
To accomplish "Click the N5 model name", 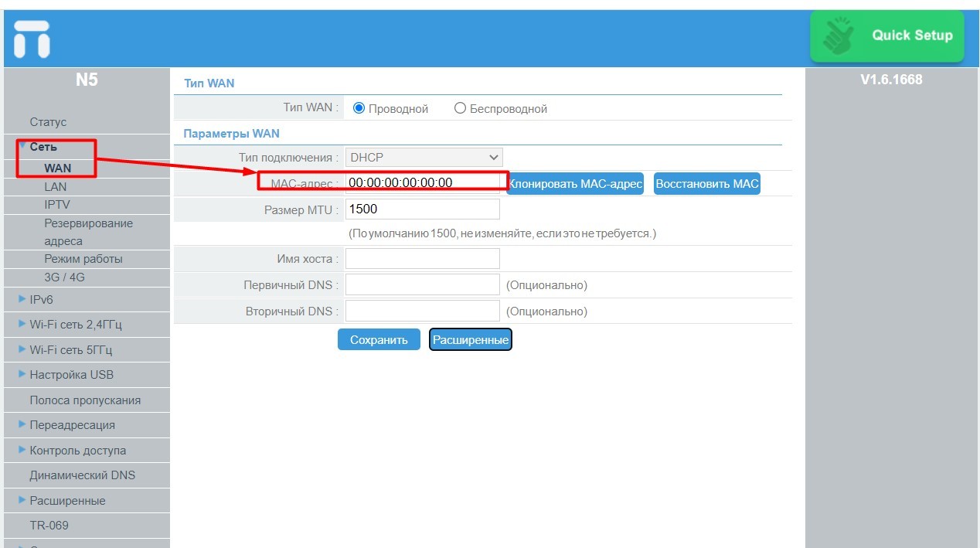I will click(87, 80).
